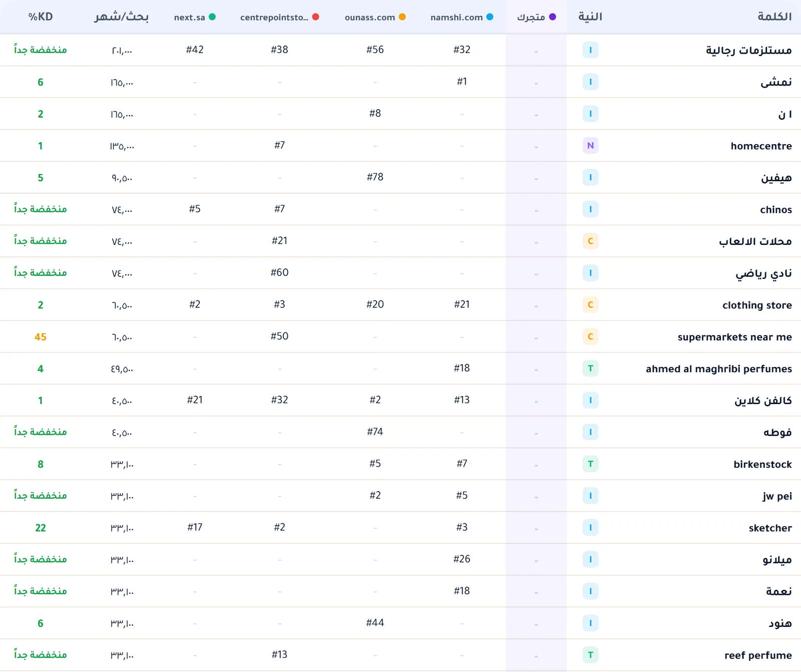Click the #74 ounass rank for فوطه
The width and height of the screenshot is (801, 672).
tap(375, 432)
